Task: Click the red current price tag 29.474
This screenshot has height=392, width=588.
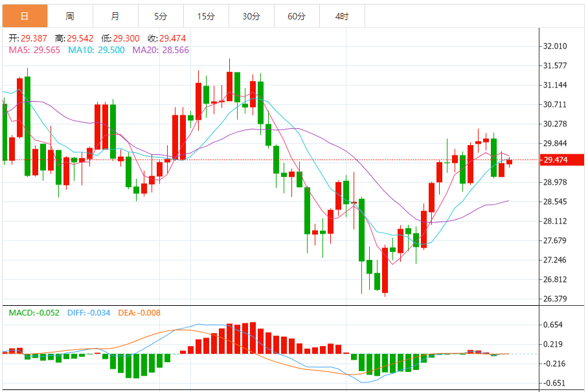Action: tap(561, 160)
